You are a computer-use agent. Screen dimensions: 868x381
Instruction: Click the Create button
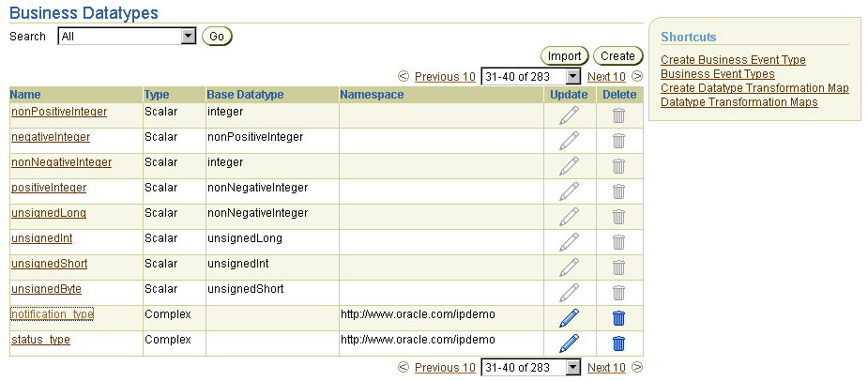(x=617, y=56)
